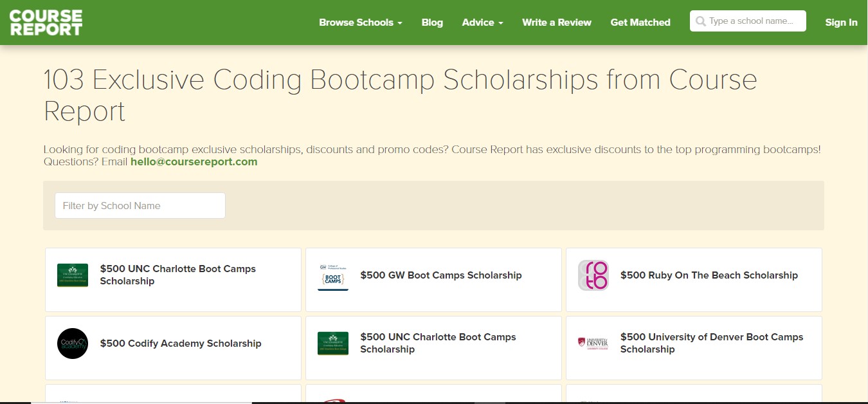The width and height of the screenshot is (868, 404).
Task: Click the magnifier icon in the school search box
Action: click(x=700, y=21)
